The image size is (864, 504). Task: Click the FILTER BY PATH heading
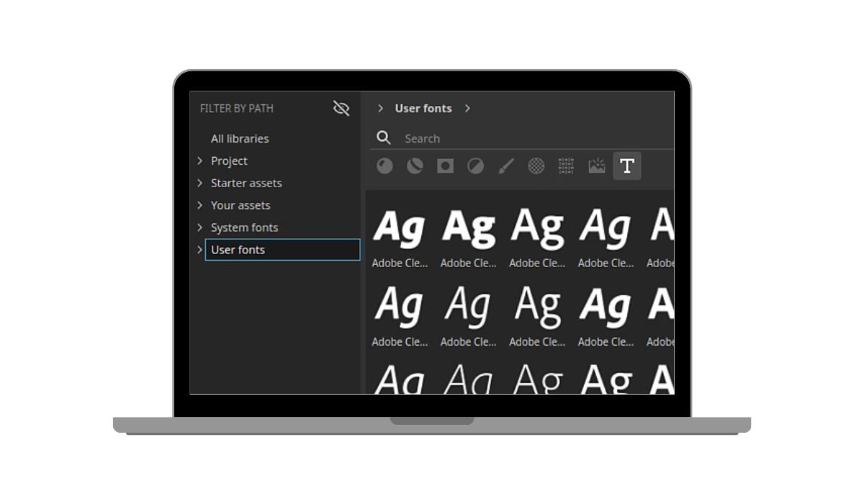237,108
